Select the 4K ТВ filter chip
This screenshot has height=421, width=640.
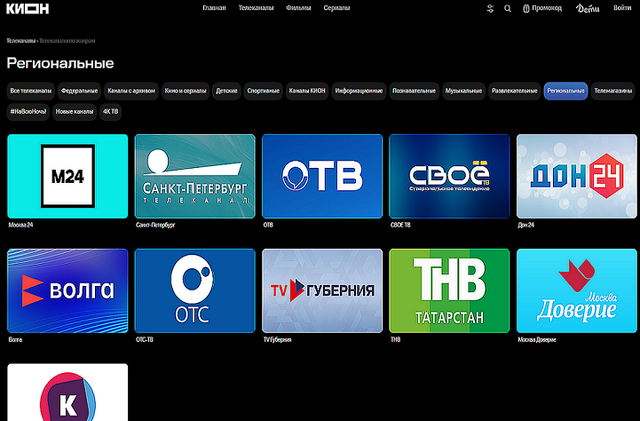[x=111, y=112]
